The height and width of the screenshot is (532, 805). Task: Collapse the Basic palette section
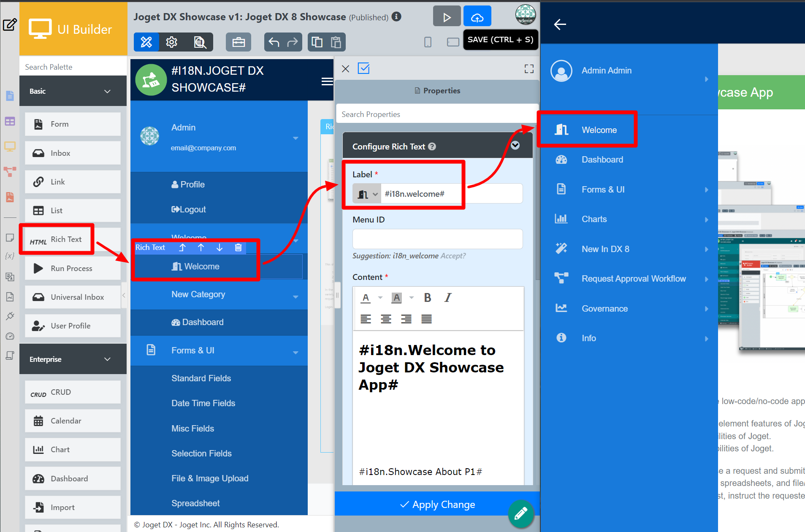(x=107, y=91)
